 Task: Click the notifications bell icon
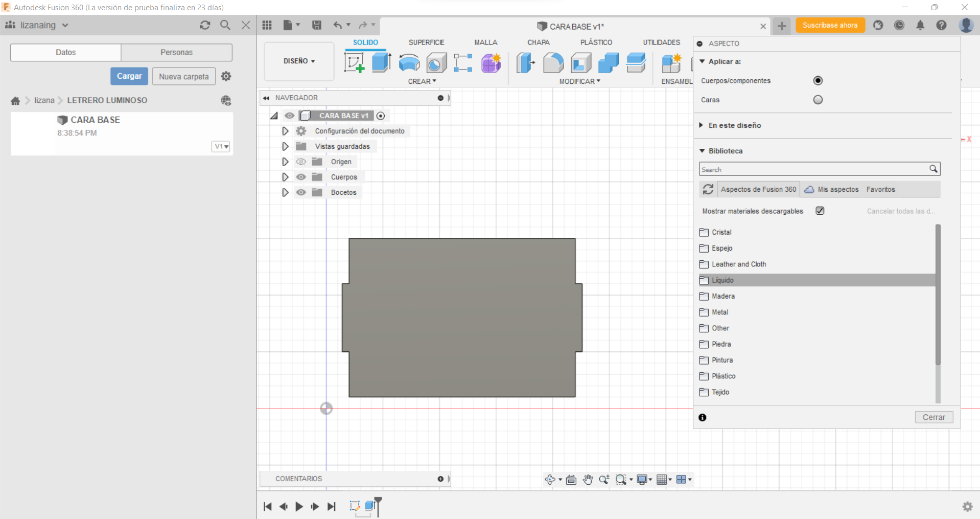click(920, 25)
